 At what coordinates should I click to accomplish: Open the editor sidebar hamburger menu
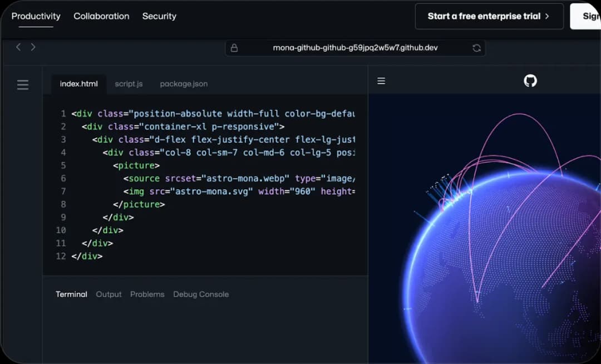click(23, 85)
